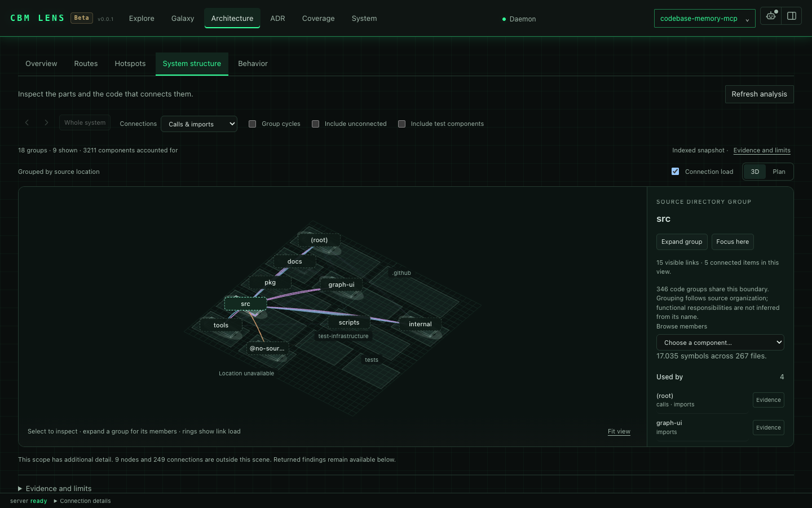Show Evidence for the graph-ui usage
The width and height of the screenshot is (812, 508).
coord(769,428)
